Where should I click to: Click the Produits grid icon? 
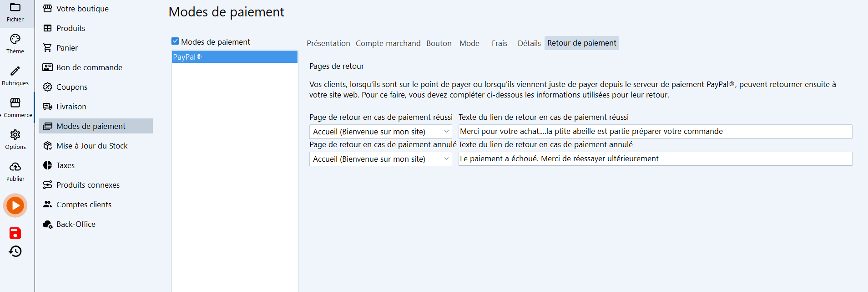click(47, 28)
